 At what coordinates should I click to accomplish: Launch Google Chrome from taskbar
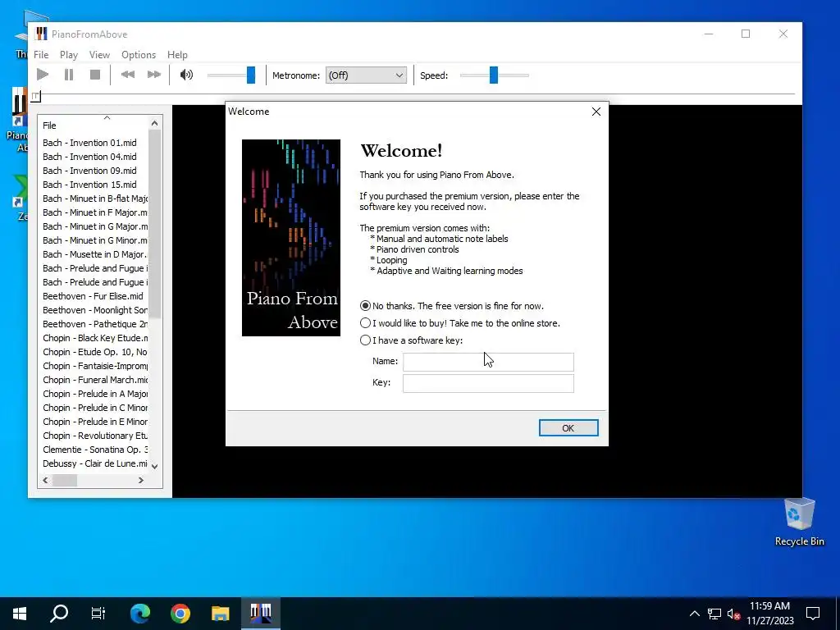point(180,613)
